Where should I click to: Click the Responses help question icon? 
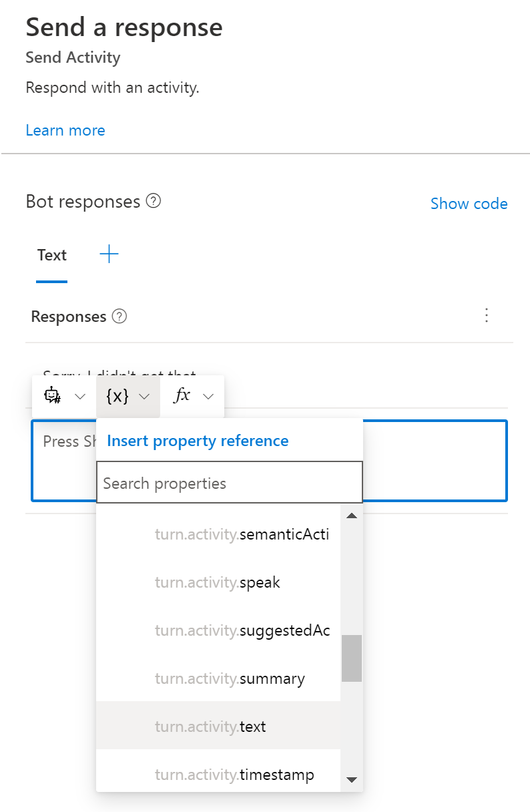click(x=119, y=317)
